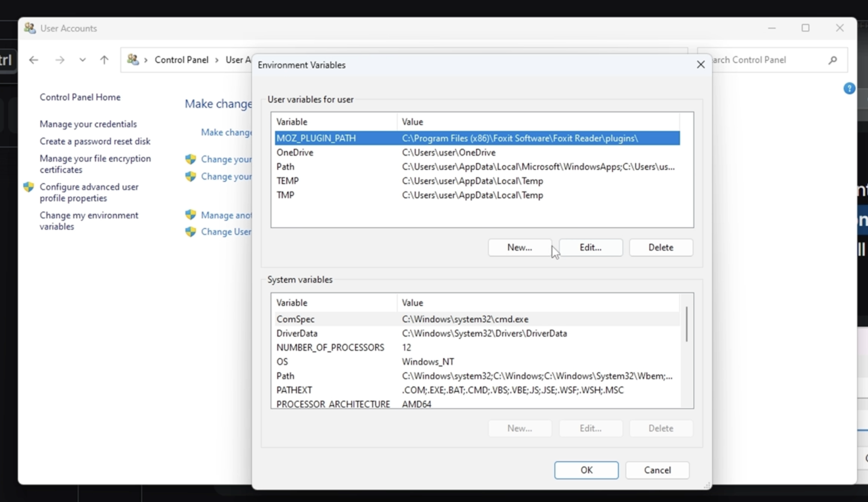Select the PATHEXT system variable
The height and width of the screenshot is (502, 868).
[x=477, y=390]
